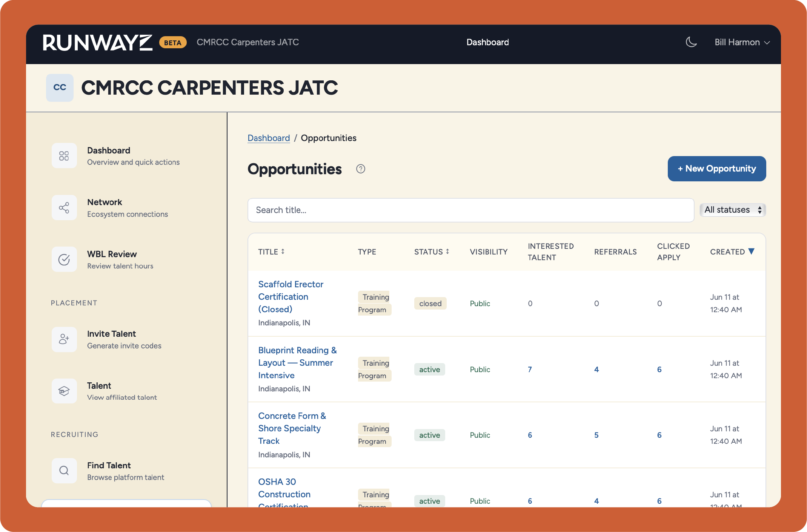The height and width of the screenshot is (532, 807).
Task: Sort table by Status column
Action: click(432, 251)
